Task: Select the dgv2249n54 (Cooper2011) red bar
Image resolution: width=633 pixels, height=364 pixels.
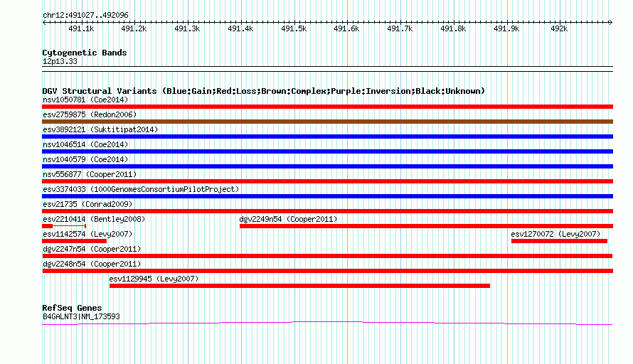Action: [x=426, y=226]
